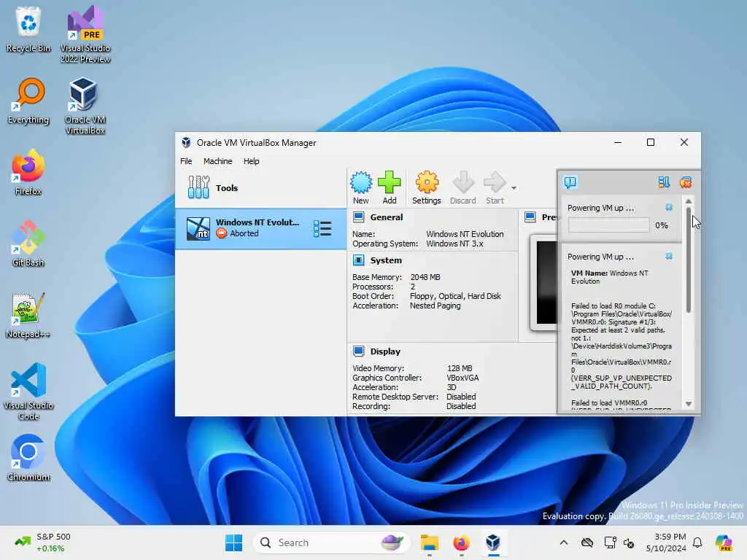
Task: Click the Windows NT 3.x operating system value
Action: (454, 244)
